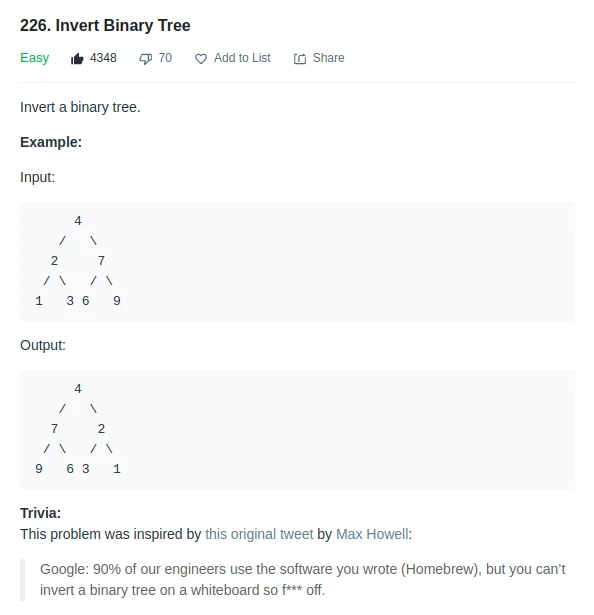
Task: Click the problem title 226. Invert Binary Tree
Action: 105,25
